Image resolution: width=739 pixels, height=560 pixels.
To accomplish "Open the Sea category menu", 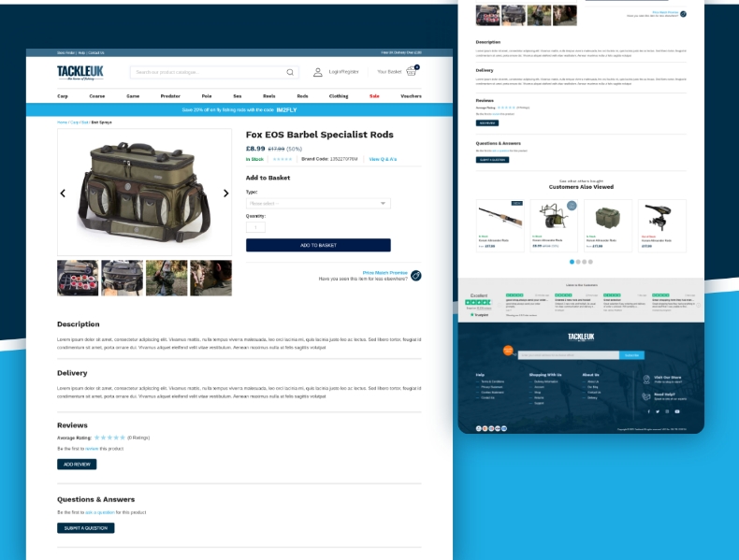I will pyautogui.click(x=237, y=96).
